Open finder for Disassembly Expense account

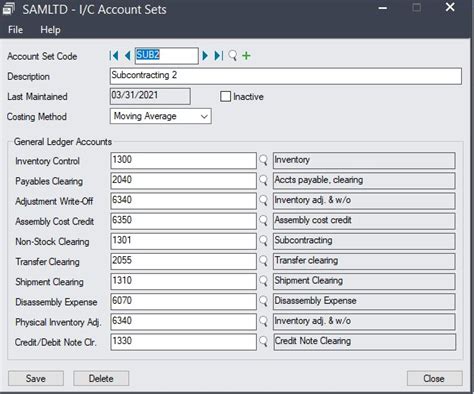263,301
